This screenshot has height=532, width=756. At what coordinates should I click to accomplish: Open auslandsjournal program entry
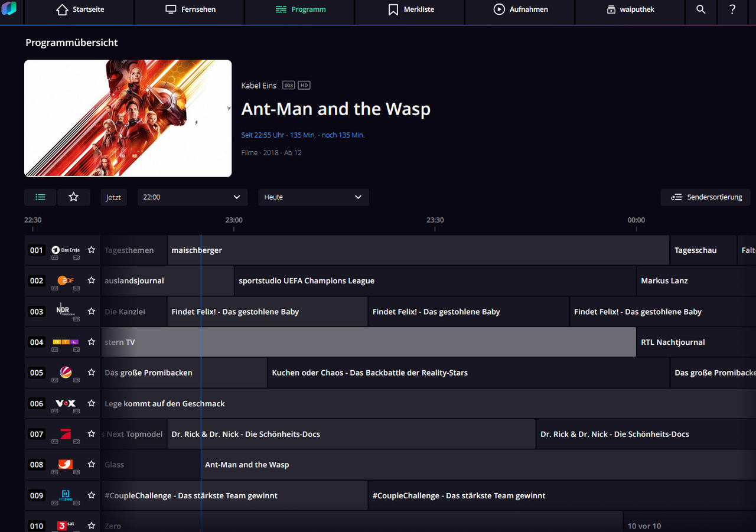click(168, 281)
